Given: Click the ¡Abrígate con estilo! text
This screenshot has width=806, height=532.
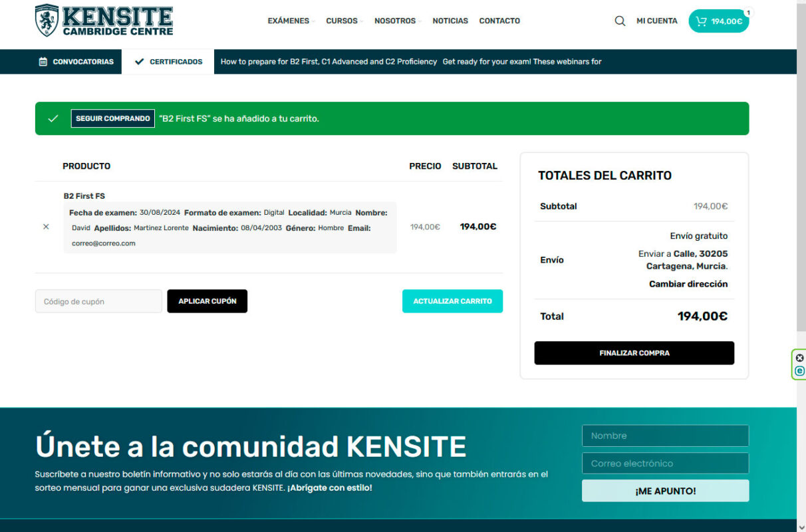Looking at the screenshot, I should (x=330, y=488).
